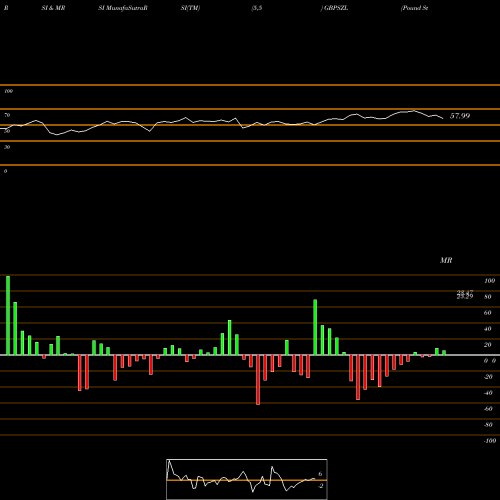This screenshot has width=500, height=500.
Task: Click the tallest green MR bar at far left
Action: coord(8,315)
